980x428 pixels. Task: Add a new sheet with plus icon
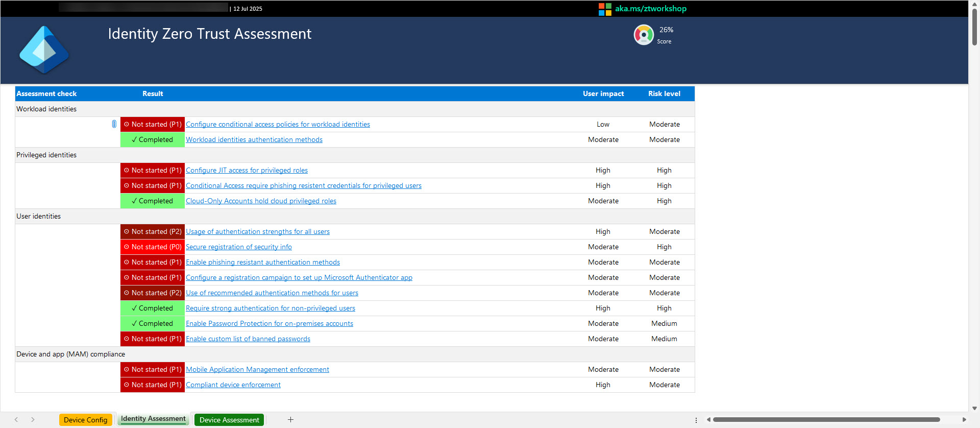[290, 419]
